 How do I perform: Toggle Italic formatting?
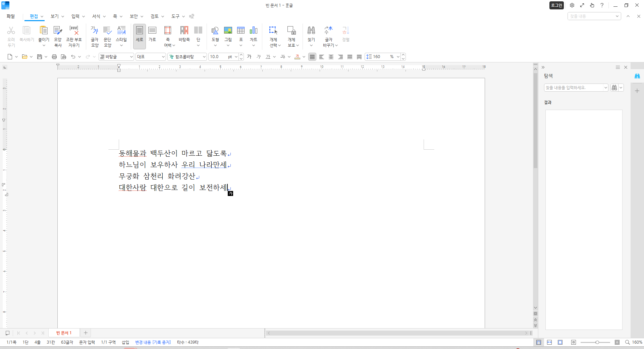tap(259, 57)
